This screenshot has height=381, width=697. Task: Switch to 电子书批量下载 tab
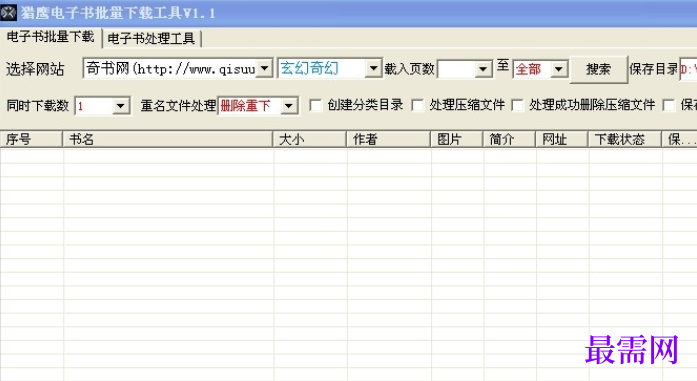click(50, 37)
